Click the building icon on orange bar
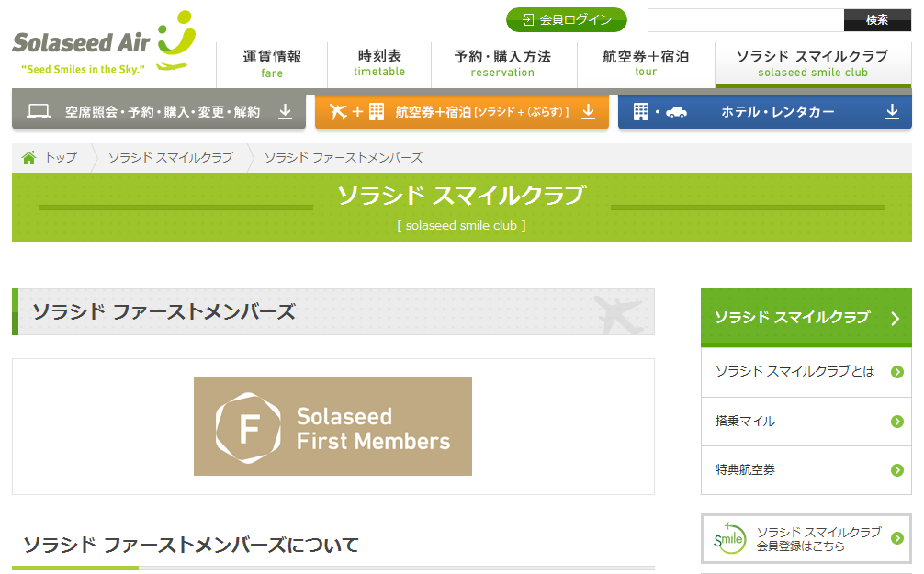Image resolution: width=924 pixels, height=574 pixels. pyautogui.click(x=377, y=111)
